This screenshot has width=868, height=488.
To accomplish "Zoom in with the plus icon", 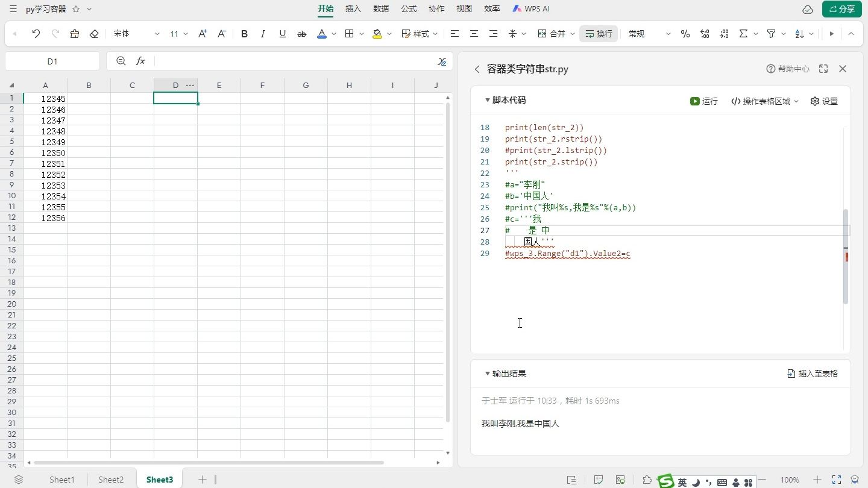I will coord(817,480).
